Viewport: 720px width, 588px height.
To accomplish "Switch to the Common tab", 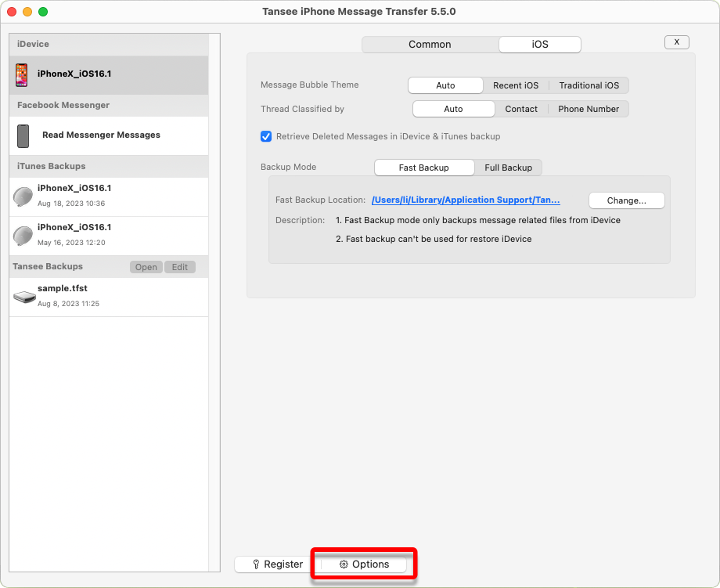I will [x=430, y=45].
